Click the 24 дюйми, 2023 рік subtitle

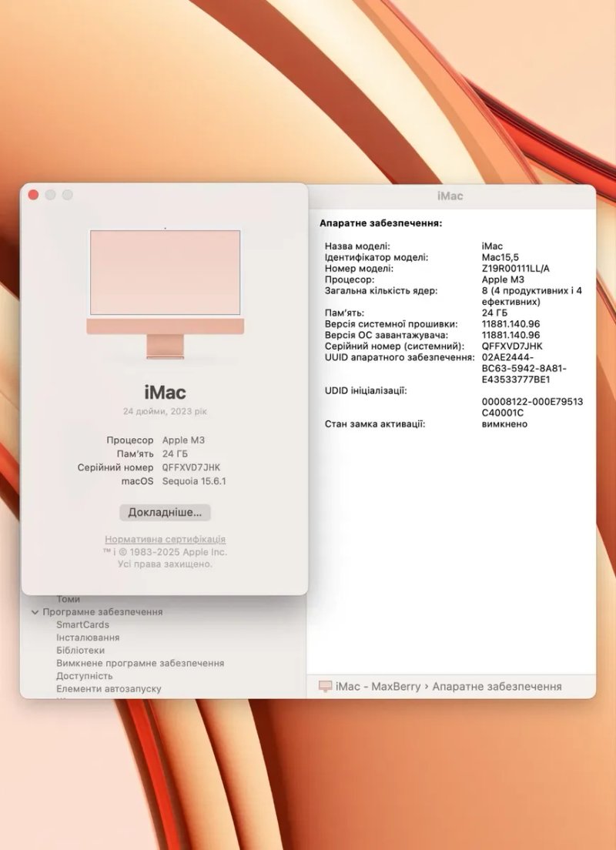point(165,411)
